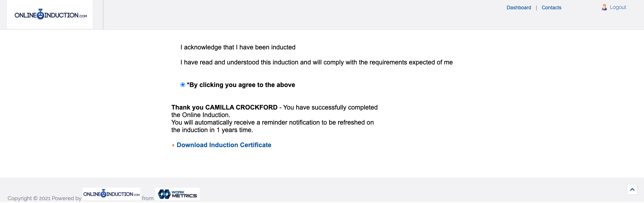Download the Induction Certificate

click(x=224, y=145)
